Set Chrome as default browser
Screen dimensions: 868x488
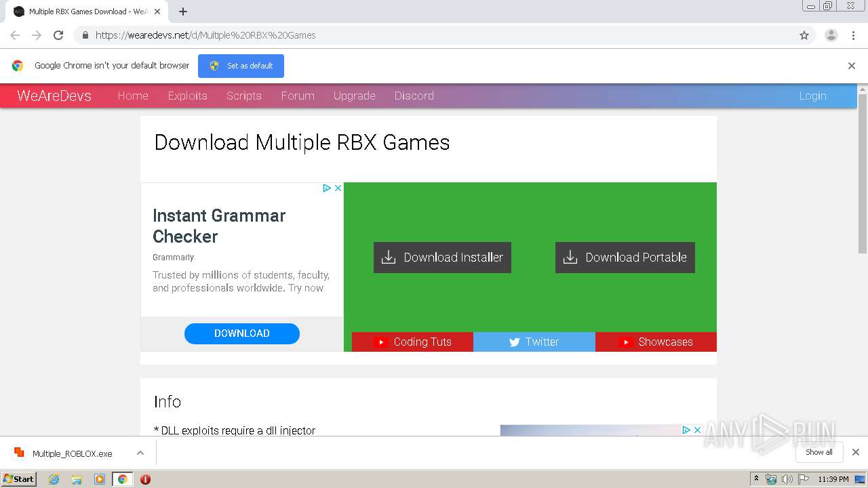(241, 66)
